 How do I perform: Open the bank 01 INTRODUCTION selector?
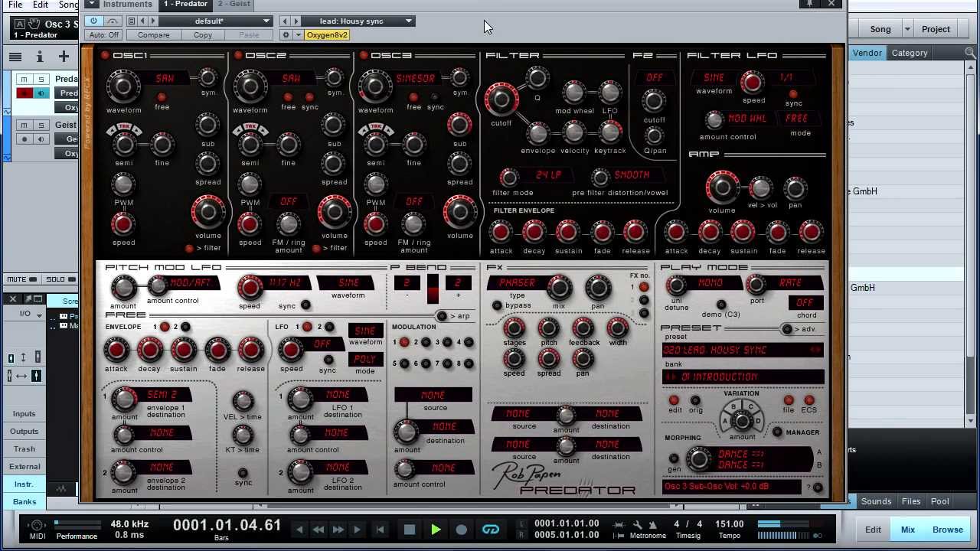click(x=743, y=377)
